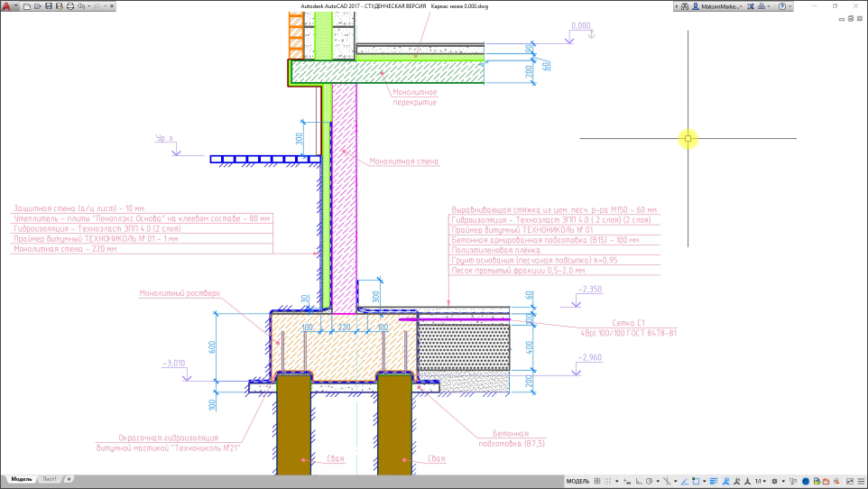Click the Ур. з ground level mark
Image resolution: width=868 pixels, height=489 pixels.
164,138
